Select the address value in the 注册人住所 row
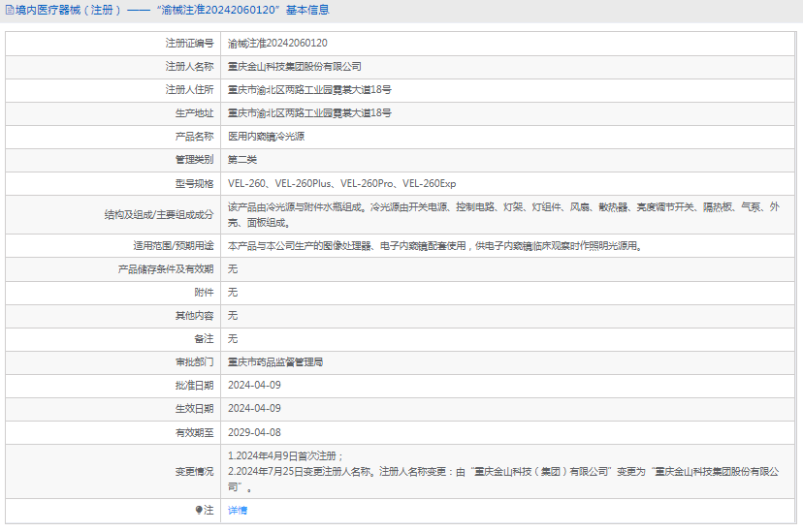The height and width of the screenshot is (532, 803). 309,89
